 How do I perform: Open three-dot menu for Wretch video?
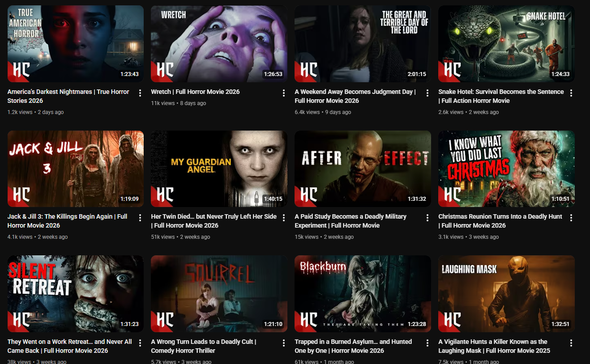[x=284, y=93]
